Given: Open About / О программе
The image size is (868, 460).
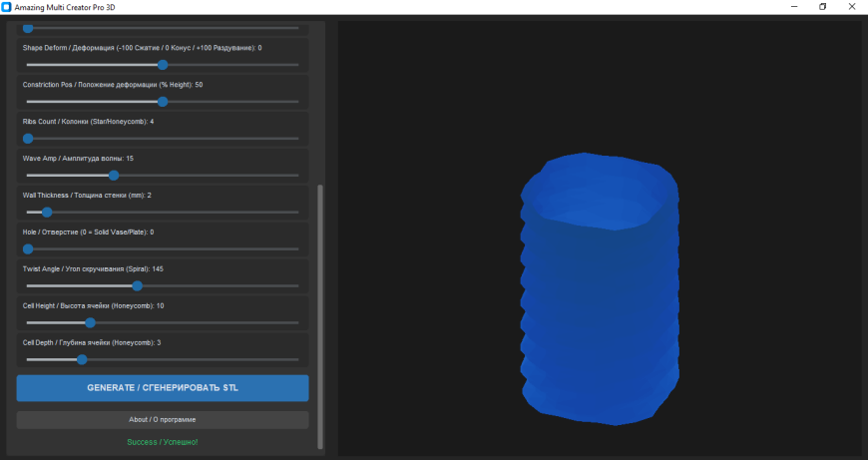Looking at the screenshot, I should (x=163, y=420).
